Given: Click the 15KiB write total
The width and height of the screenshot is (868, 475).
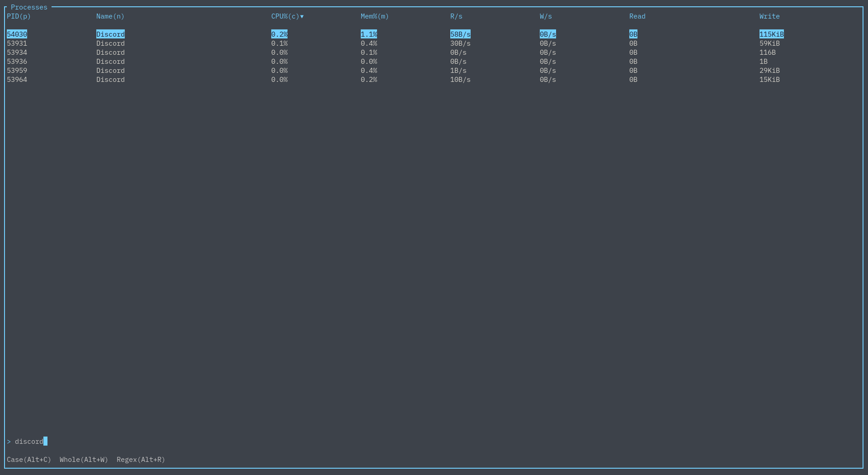Looking at the screenshot, I should 769,80.
